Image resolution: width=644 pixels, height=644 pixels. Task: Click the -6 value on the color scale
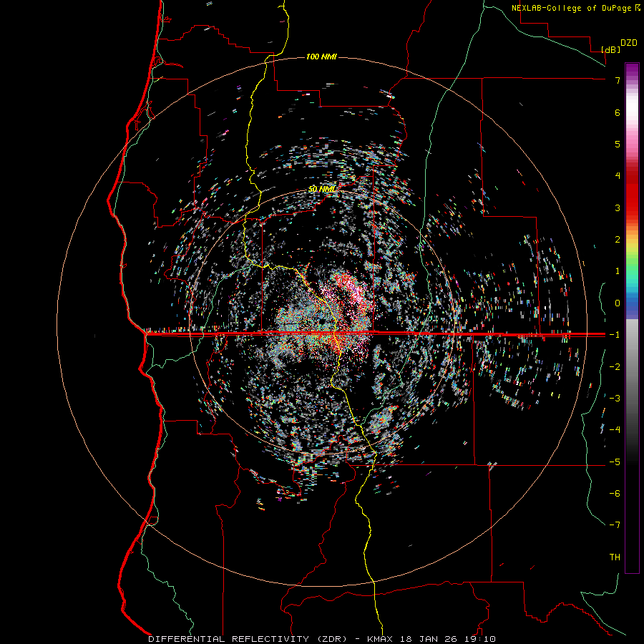click(615, 494)
